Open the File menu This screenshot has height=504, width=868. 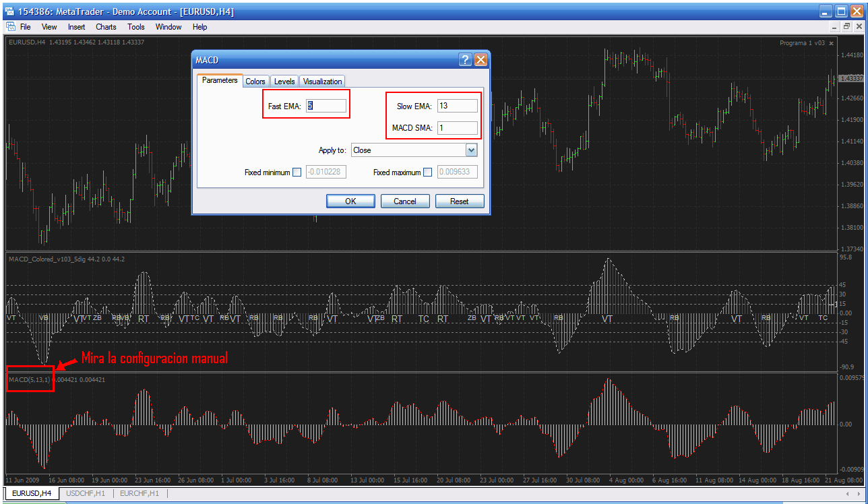tap(26, 27)
